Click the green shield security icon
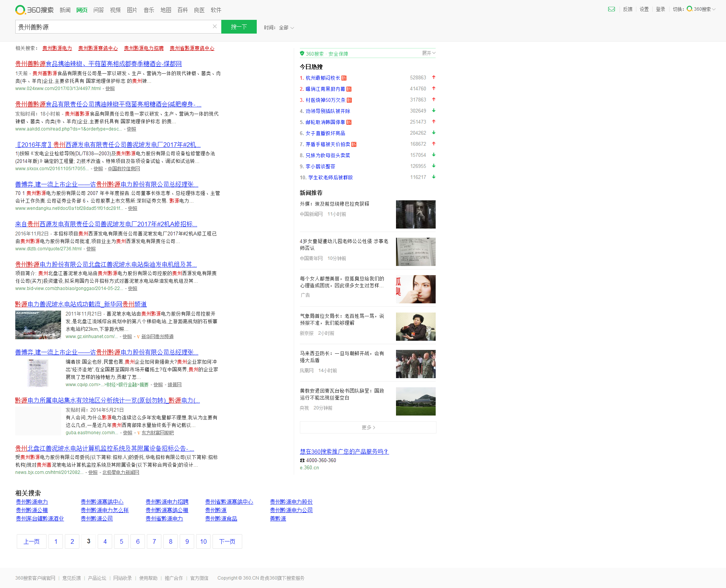Screen dimensions: 726x588 pyautogui.click(x=302, y=53)
